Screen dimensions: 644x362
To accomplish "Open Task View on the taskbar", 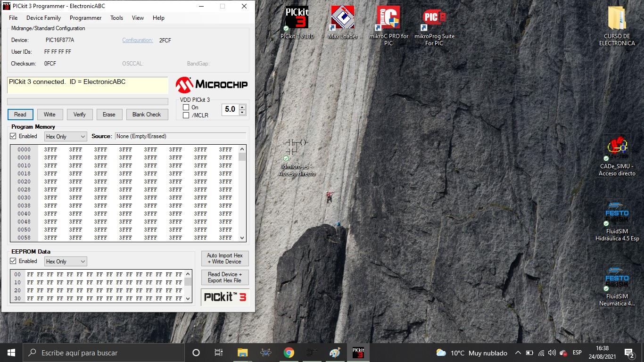I will pyautogui.click(x=219, y=353).
